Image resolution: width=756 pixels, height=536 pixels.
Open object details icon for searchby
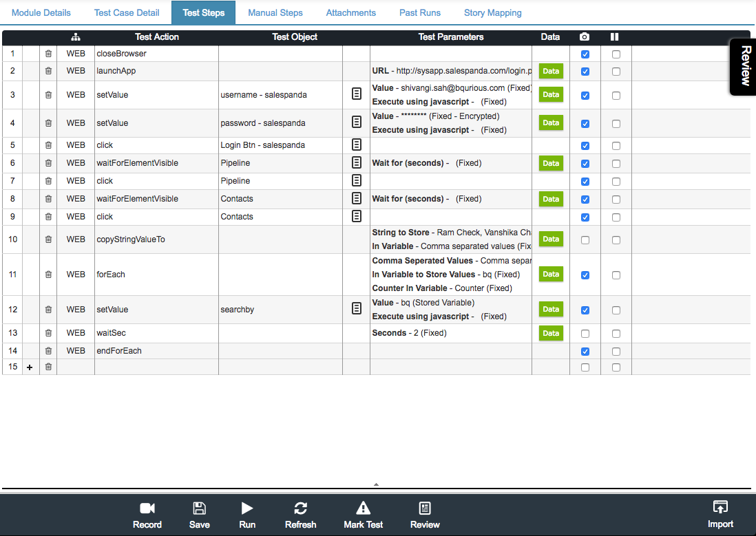point(356,308)
